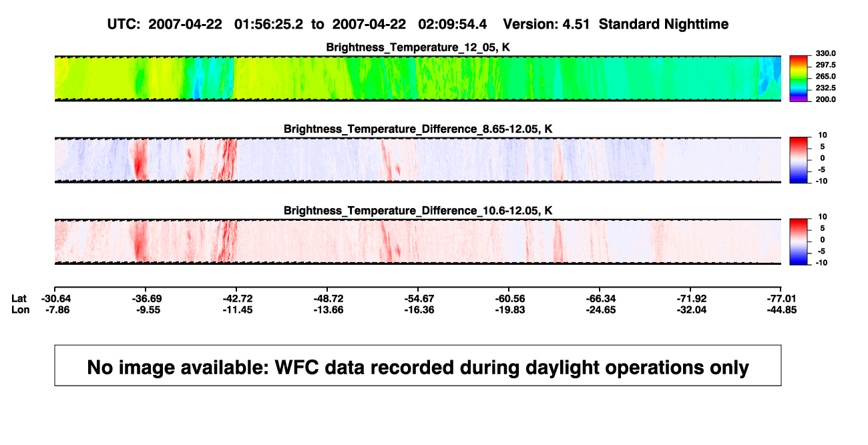The width and height of the screenshot is (868, 445).
Task: Click latitude value -42.72
Action: [x=237, y=298]
